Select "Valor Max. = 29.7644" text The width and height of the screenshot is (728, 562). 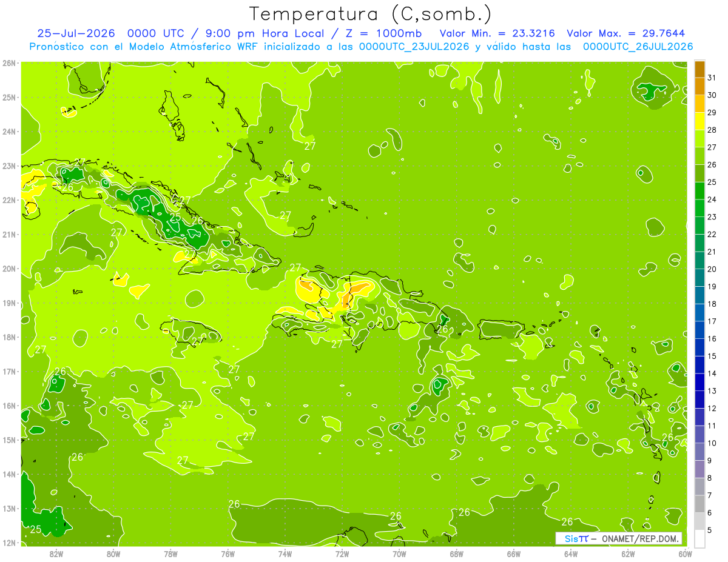pos(626,33)
